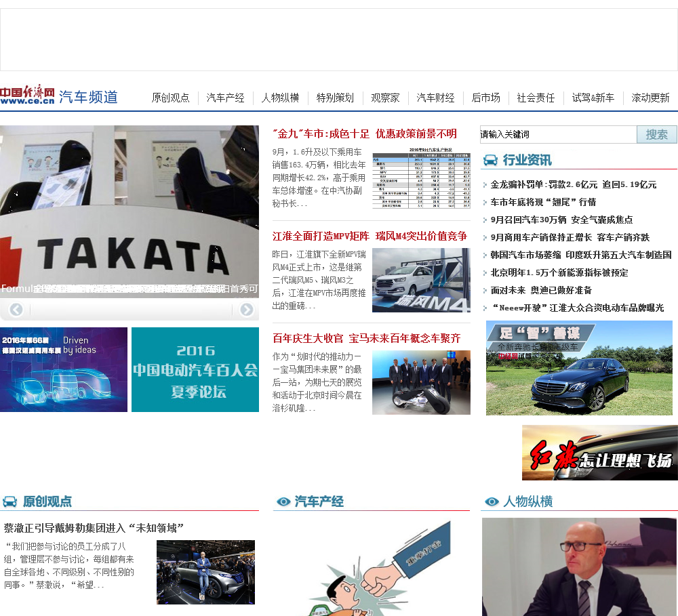678x616 pixels.
Task: Open 原创观点 in the navigation bar
Action: (170, 98)
